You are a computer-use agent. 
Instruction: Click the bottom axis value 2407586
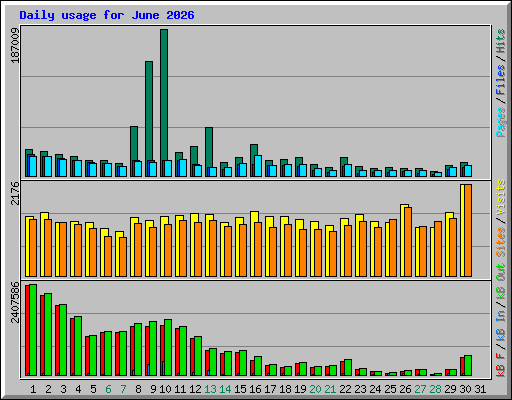pos(15,302)
